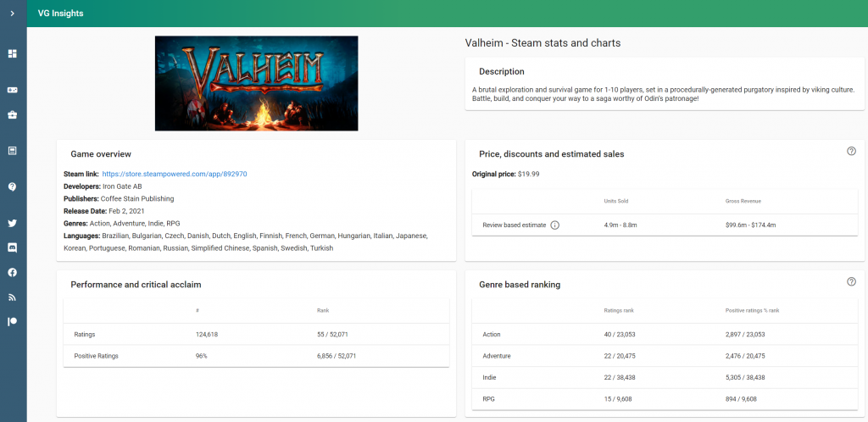Image resolution: width=868 pixels, height=422 pixels.
Task: Open the help question icon in the sidebar
Action: [12, 187]
